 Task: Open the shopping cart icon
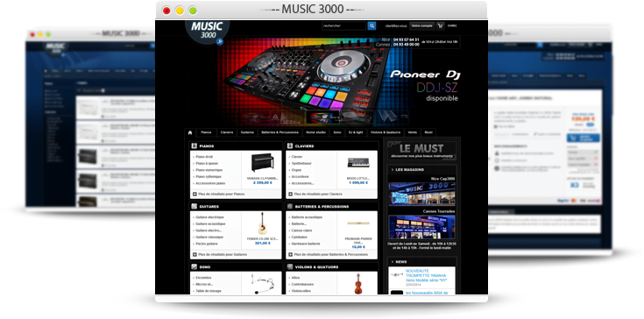point(440,26)
